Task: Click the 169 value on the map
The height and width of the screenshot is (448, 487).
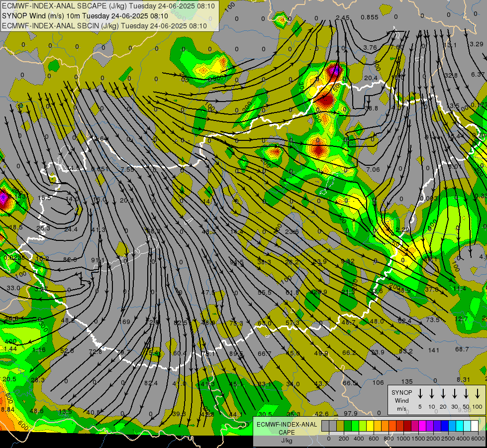Action: pyautogui.click(x=125, y=322)
